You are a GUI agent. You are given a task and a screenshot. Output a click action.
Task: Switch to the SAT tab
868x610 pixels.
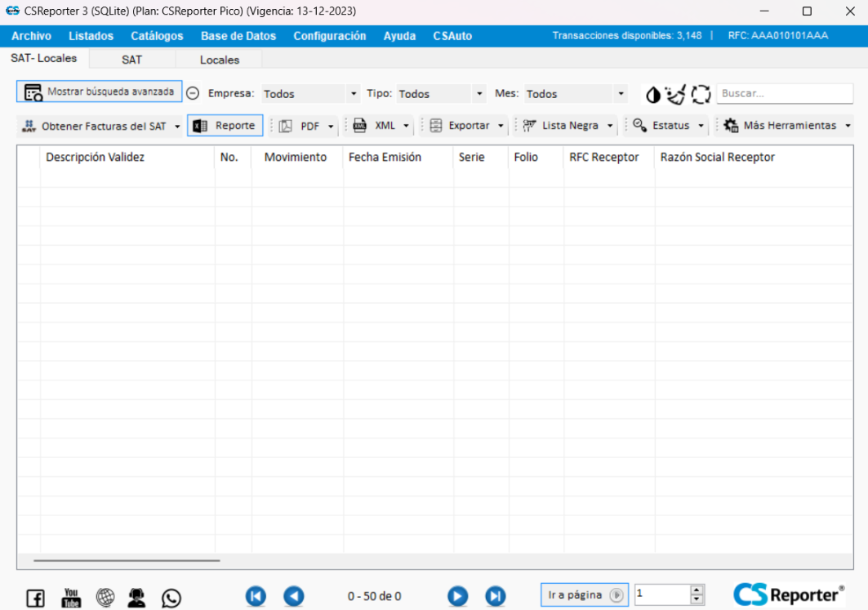[131, 60]
